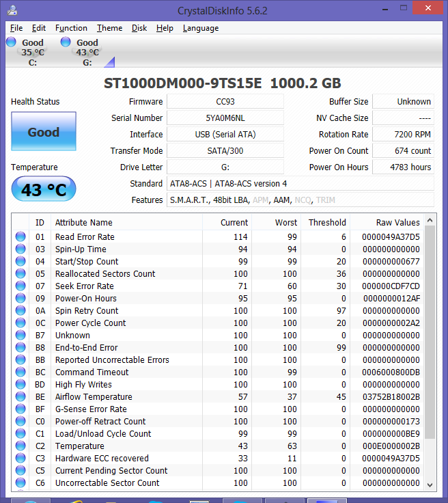Image resolution: width=448 pixels, height=503 pixels.
Task: Click the status orb for Load/Unload Cycle Count
Action: 20,433
